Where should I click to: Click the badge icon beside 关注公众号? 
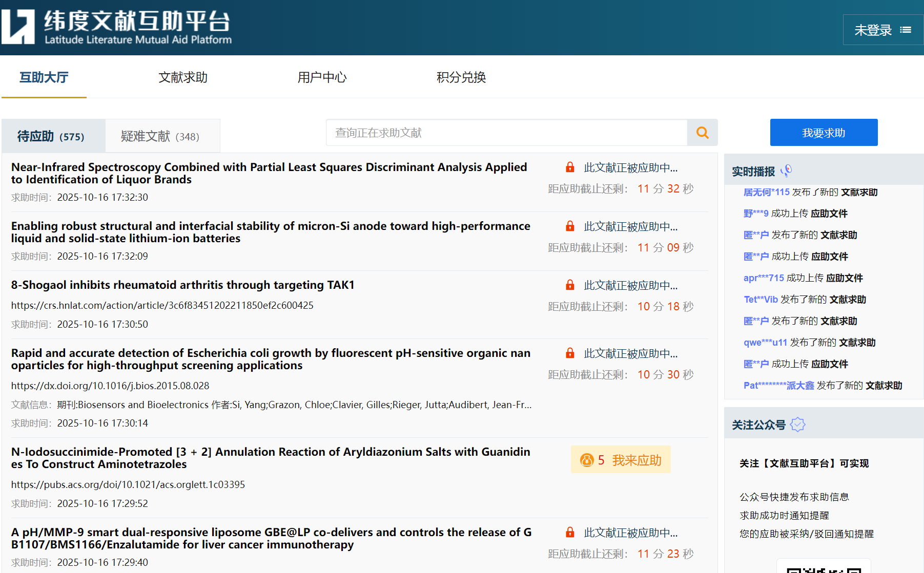click(797, 425)
